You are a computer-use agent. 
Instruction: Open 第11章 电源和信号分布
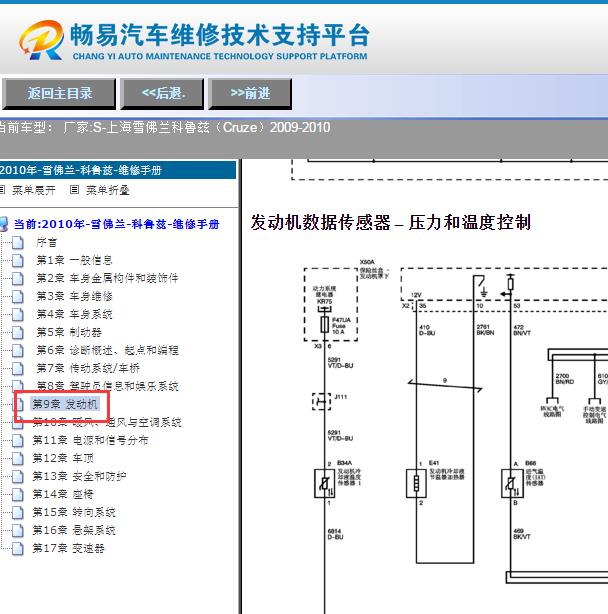point(90,440)
